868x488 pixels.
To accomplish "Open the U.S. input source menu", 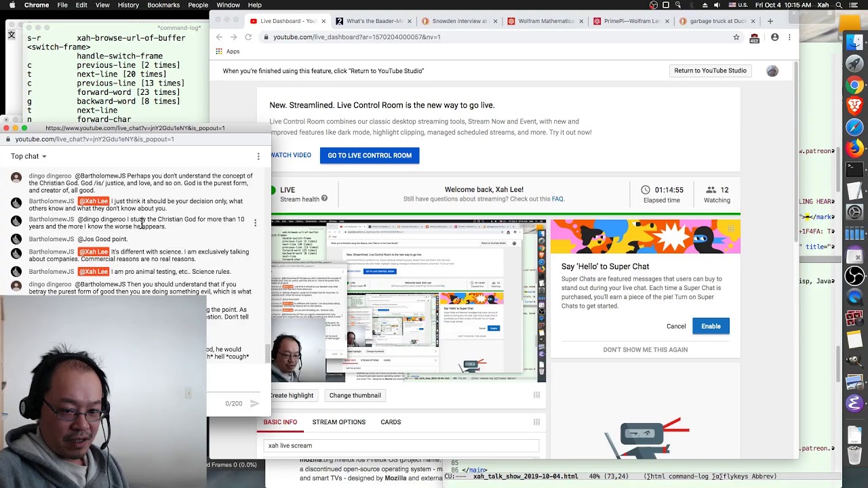I will [738, 5].
